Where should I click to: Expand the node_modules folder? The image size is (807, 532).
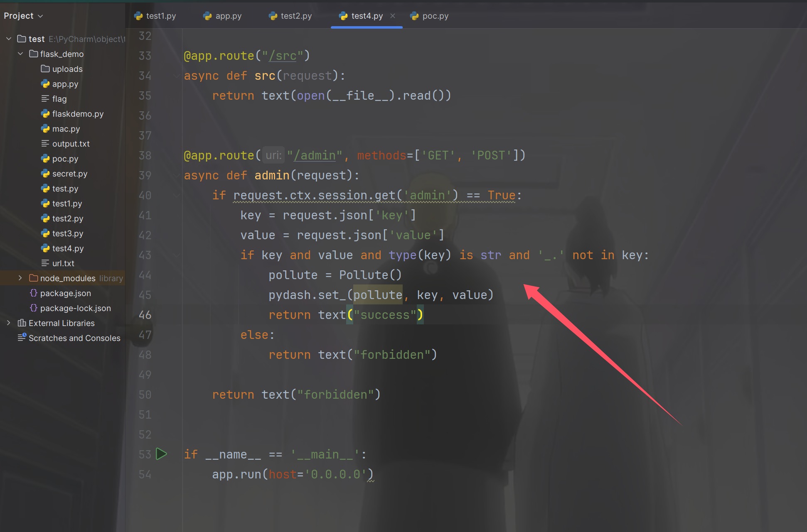(x=20, y=278)
